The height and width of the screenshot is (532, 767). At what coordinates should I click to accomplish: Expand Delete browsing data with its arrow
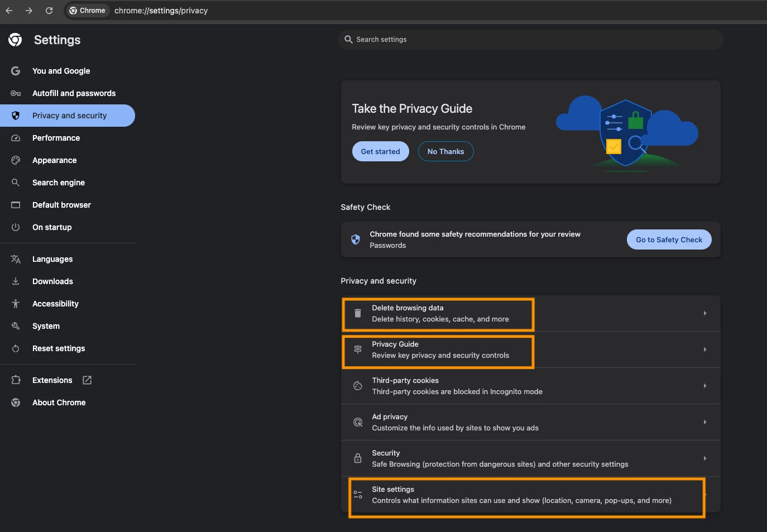click(x=705, y=313)
